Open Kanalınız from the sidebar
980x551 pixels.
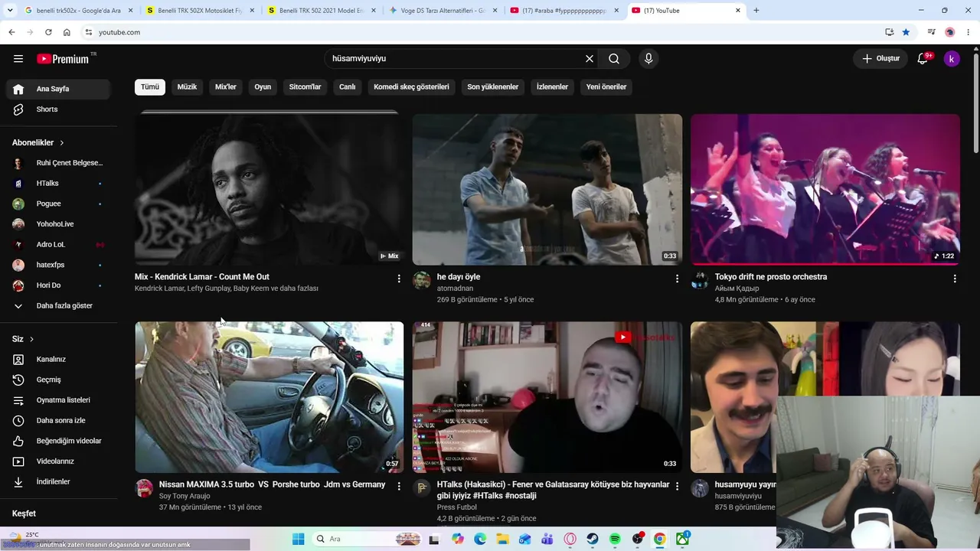[x=58, y=360]
